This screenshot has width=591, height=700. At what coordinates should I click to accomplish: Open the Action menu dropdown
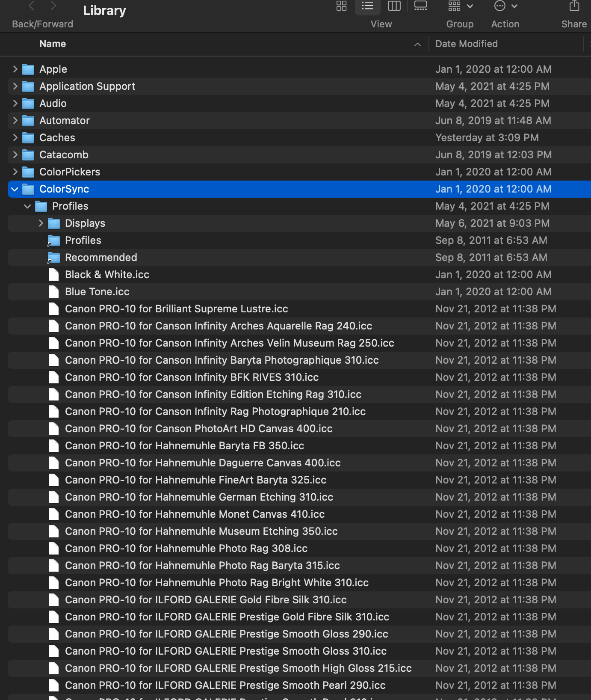click(505, 6)
